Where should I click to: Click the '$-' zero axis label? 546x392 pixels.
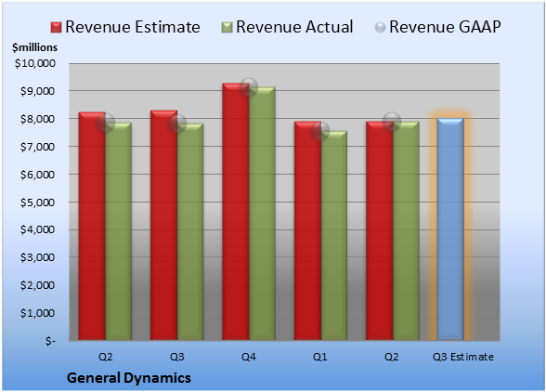tap(50, 341)
